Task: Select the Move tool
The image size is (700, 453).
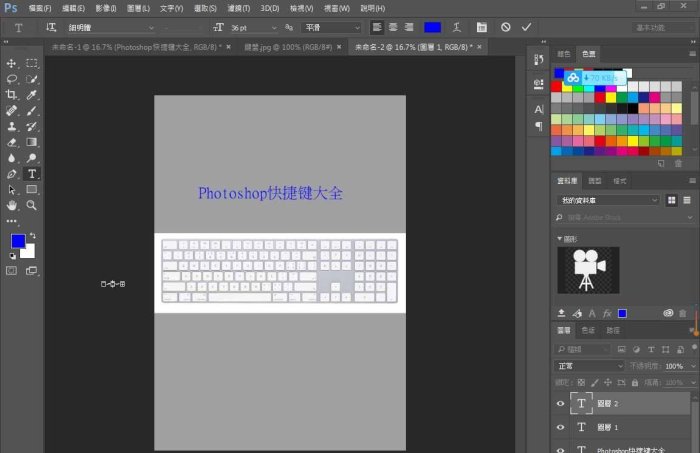Action: coord(12,63)
